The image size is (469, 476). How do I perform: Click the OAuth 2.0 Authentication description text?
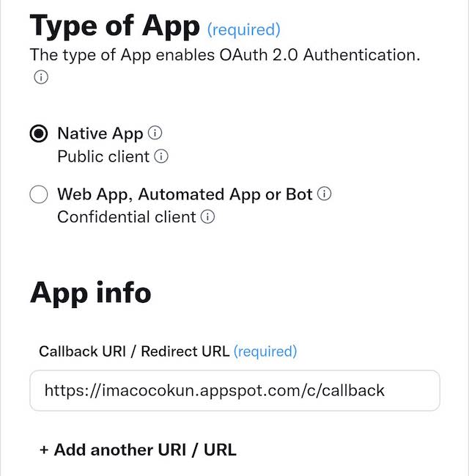click(225, 55)
